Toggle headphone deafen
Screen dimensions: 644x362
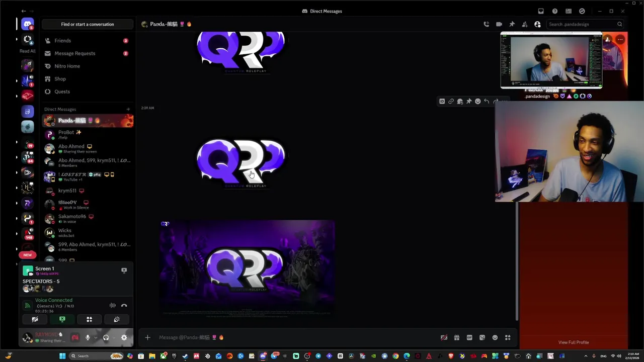106,338
